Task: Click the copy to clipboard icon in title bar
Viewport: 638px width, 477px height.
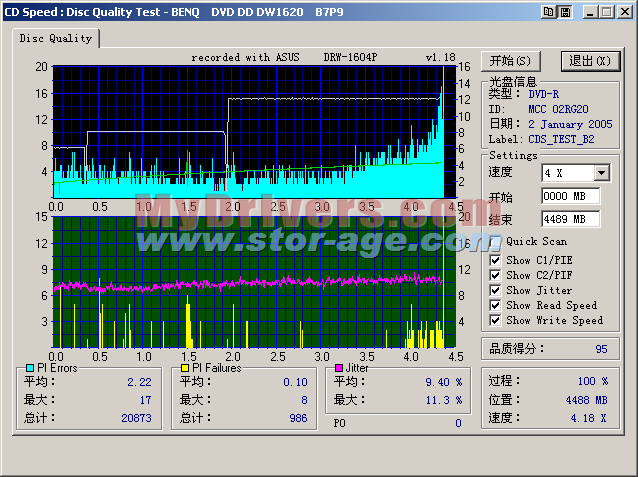Action: (548, 11)
